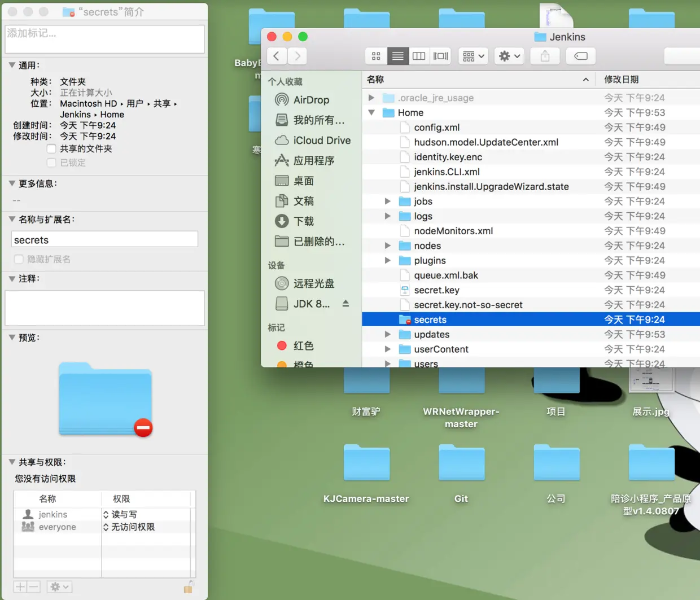Expand the plugins folder
The height and width of the screenshot is (600, 700).
[x=388, y=260]
